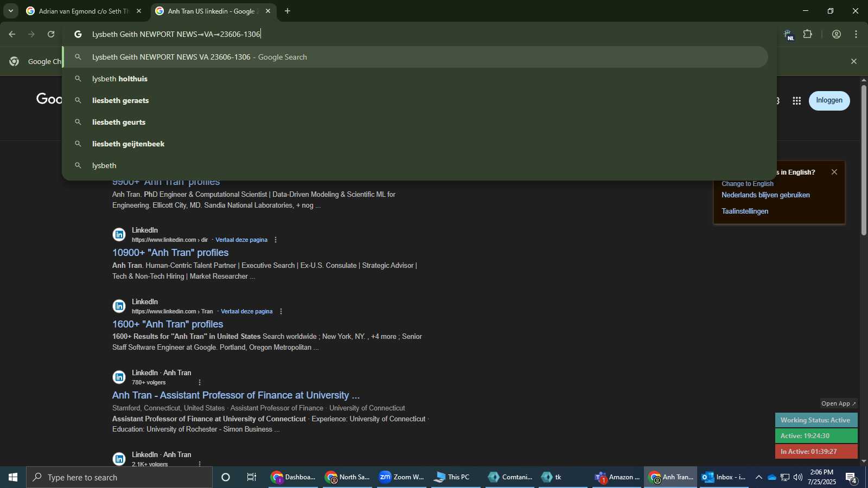Reload the current page

coord(51,34)
